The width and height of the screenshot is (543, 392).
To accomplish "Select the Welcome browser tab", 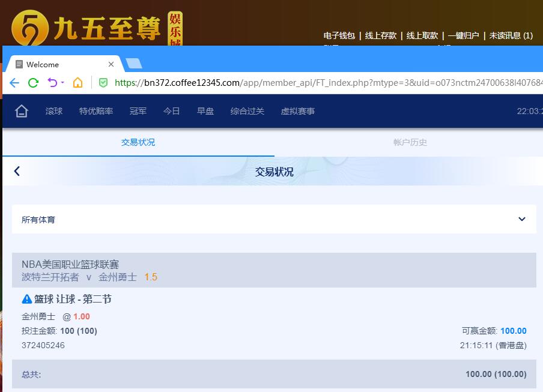I will (x=64, y=64).
